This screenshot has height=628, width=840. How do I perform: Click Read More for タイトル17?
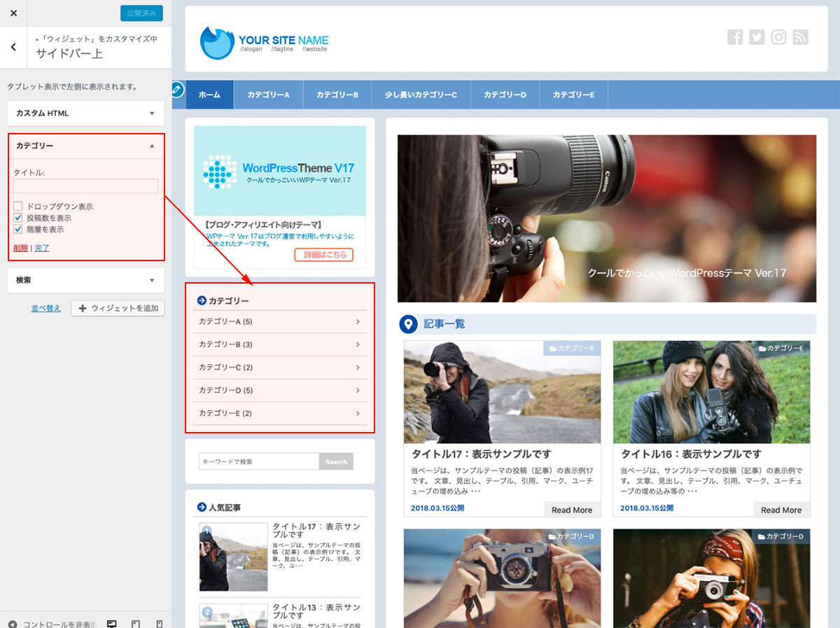pos(572,510)
